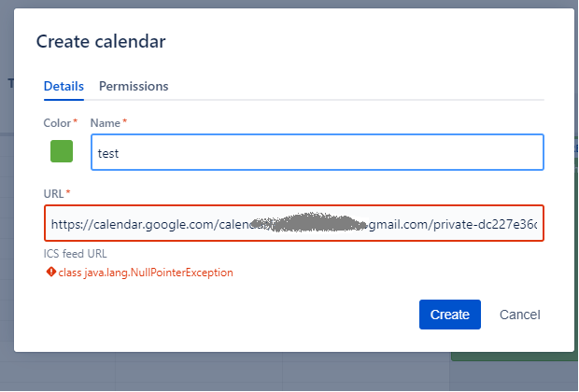The width and height of the screenshot is (579, 392).
Task: Click into the ICS feed URL input field
Action: (x=294, y=223)
